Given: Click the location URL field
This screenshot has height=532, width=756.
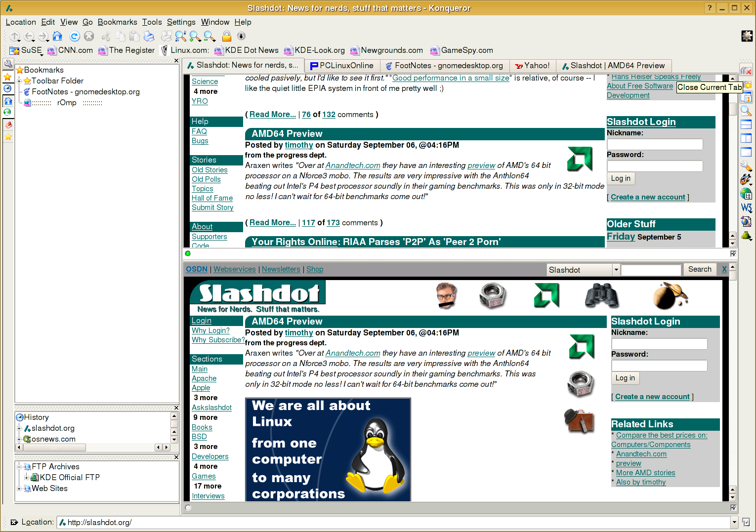Looking at the screenshot, I should pos(393,522).
